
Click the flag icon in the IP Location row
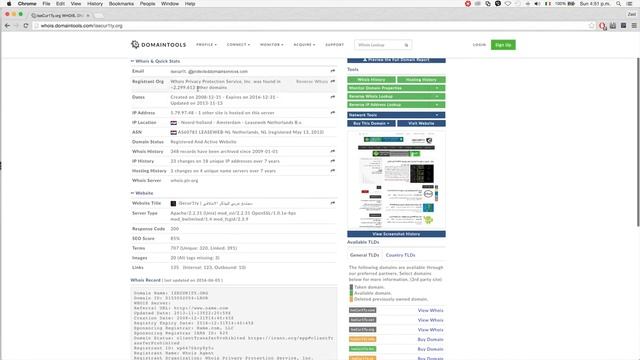coord(173,122)
